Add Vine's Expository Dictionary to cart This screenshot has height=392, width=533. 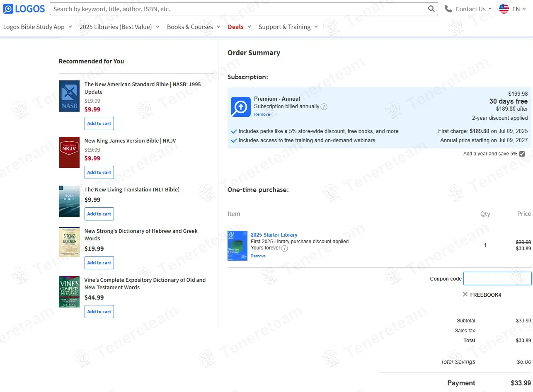[x=99, y=312]
